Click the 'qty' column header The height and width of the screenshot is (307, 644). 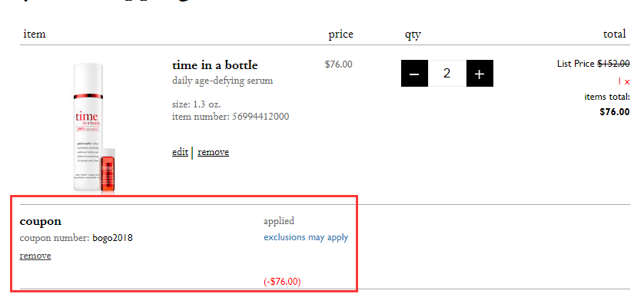coord(413,34)
